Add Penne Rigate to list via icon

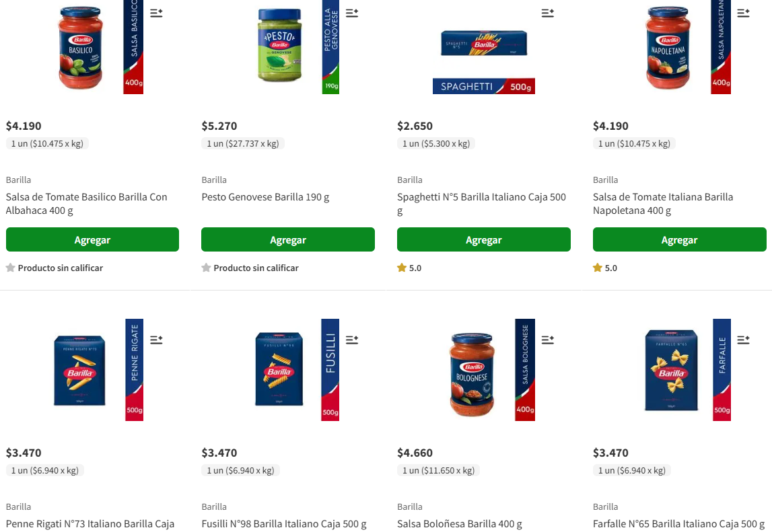(156, 340)
